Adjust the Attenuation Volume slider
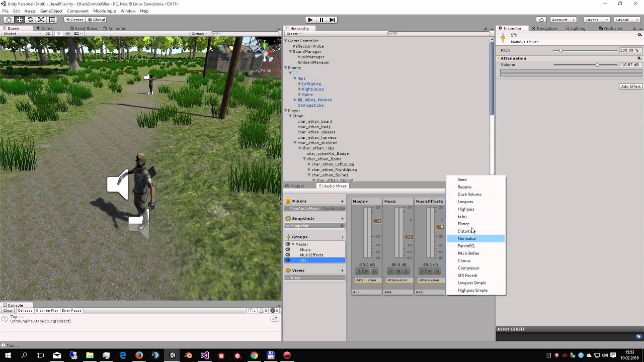 pos(585,65)
